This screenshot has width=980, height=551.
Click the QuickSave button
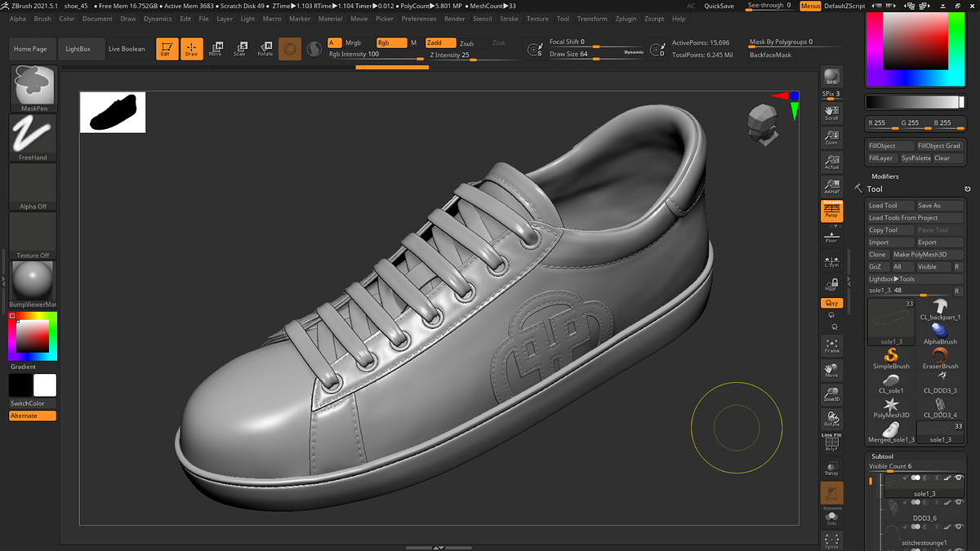[x=719, y=6]
